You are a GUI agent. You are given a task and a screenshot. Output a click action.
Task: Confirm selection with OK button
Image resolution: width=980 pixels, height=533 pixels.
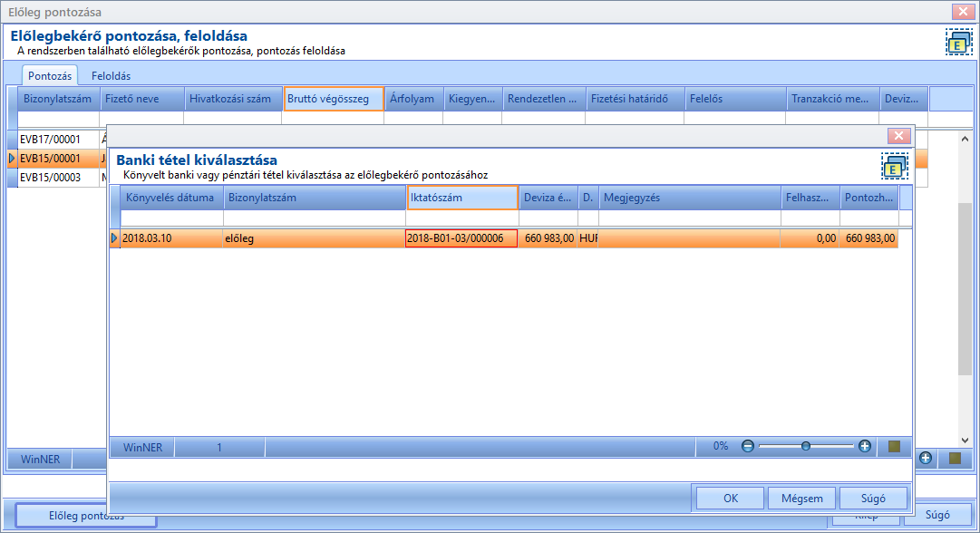731,498
